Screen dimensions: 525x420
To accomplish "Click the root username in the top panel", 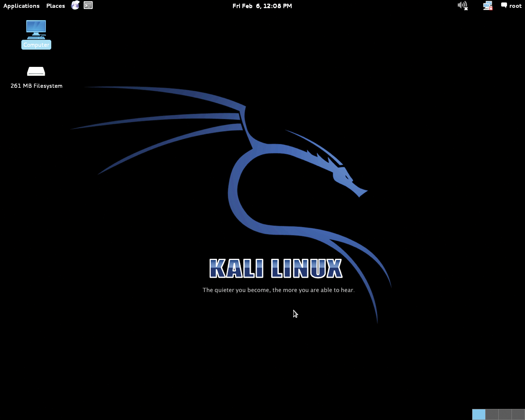I will tap(516, 5).
